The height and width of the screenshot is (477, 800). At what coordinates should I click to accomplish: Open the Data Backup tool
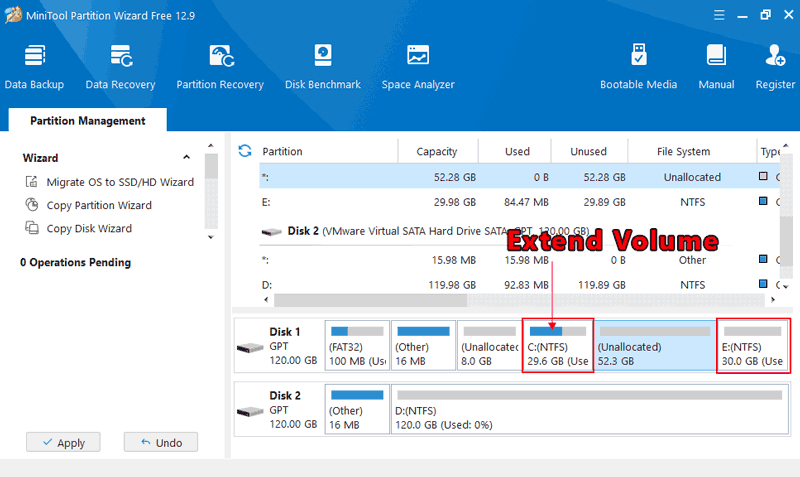click(33, 66)
